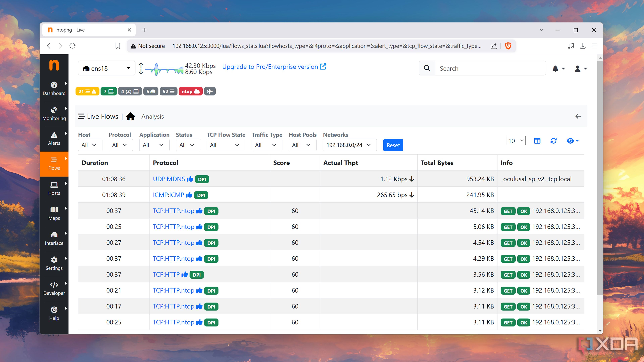Image resolution: width=644 pixels, height=362 pixels.
Task: Select the Hosts sidebar icon
Action: pos(54,188)
